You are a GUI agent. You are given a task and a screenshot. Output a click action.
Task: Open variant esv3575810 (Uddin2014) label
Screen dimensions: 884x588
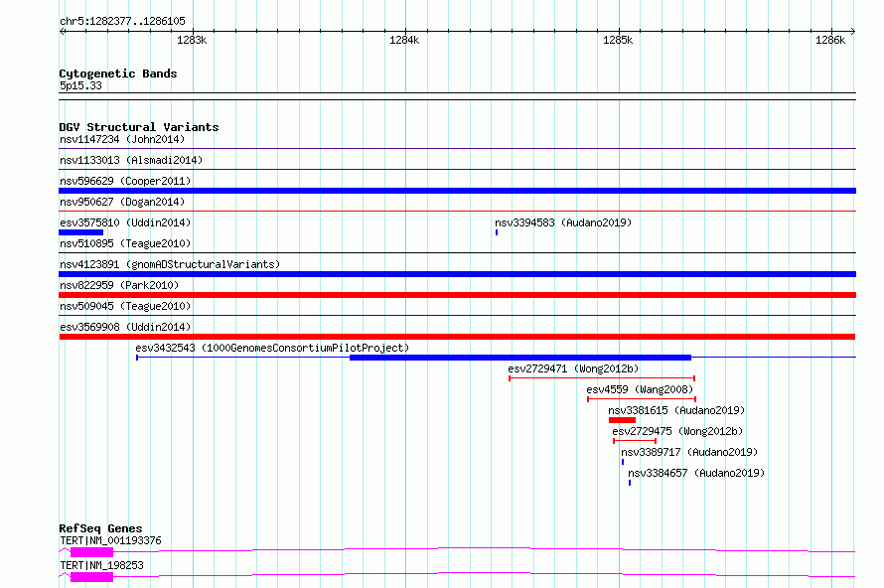pos(125,222)
